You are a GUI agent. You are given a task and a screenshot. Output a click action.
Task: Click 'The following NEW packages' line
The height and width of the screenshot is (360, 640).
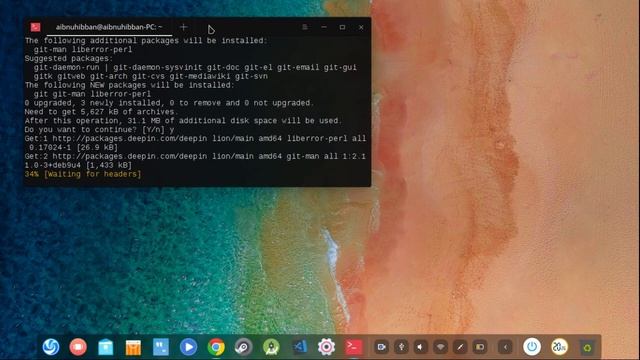click(x=130, y=85)
